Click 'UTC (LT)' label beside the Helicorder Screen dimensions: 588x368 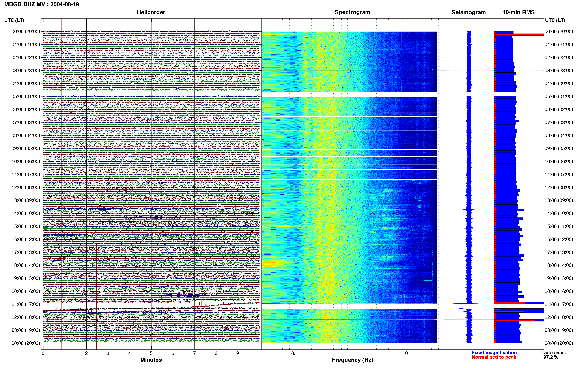(14, 20)
